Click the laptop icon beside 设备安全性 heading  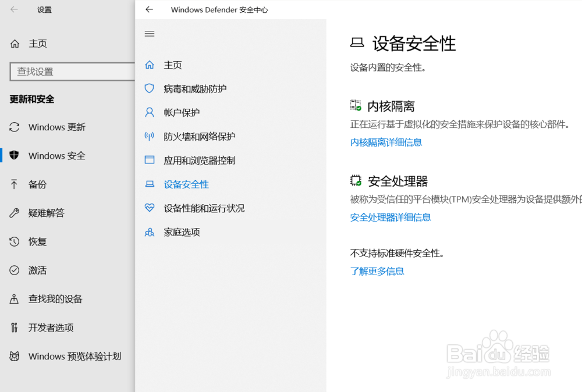[357, 43]
